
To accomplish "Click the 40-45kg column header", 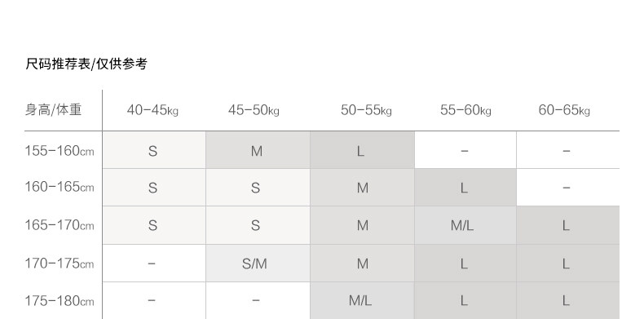I will point(152,110).
